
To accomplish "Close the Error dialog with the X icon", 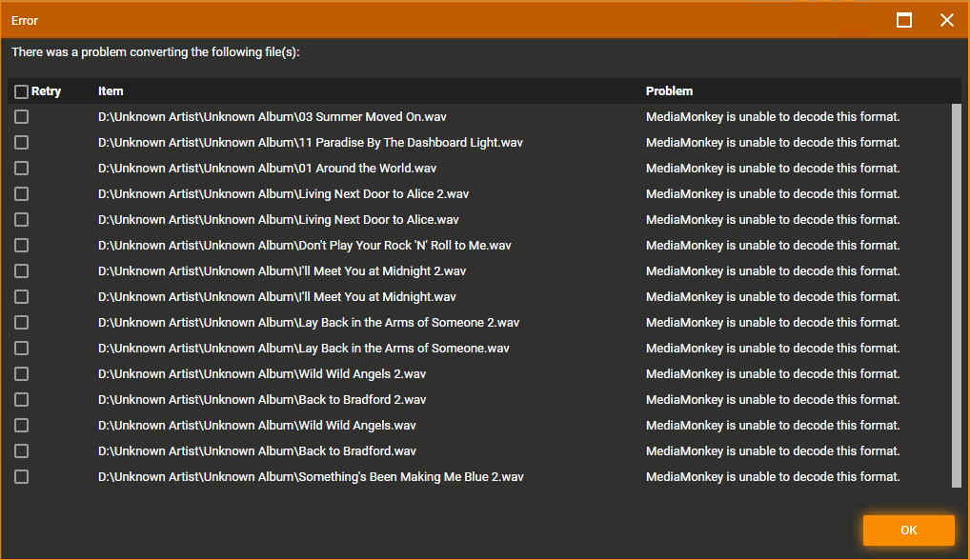I will [x=946, y=20].
